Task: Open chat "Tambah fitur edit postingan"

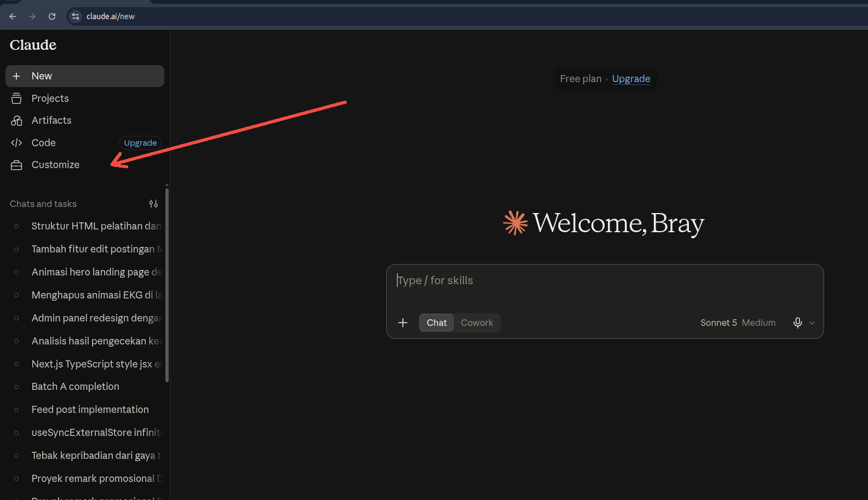Action: [x=85, y=249]
